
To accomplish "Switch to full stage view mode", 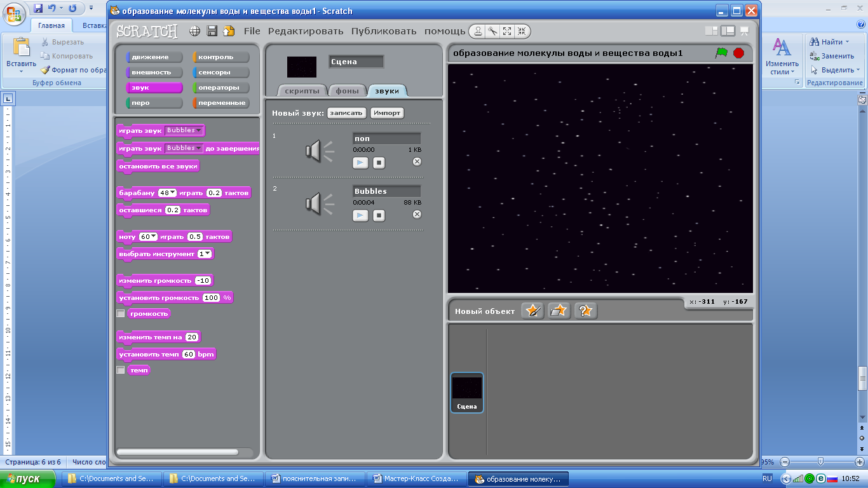I will pyautogui.click(x=728, y=31).
